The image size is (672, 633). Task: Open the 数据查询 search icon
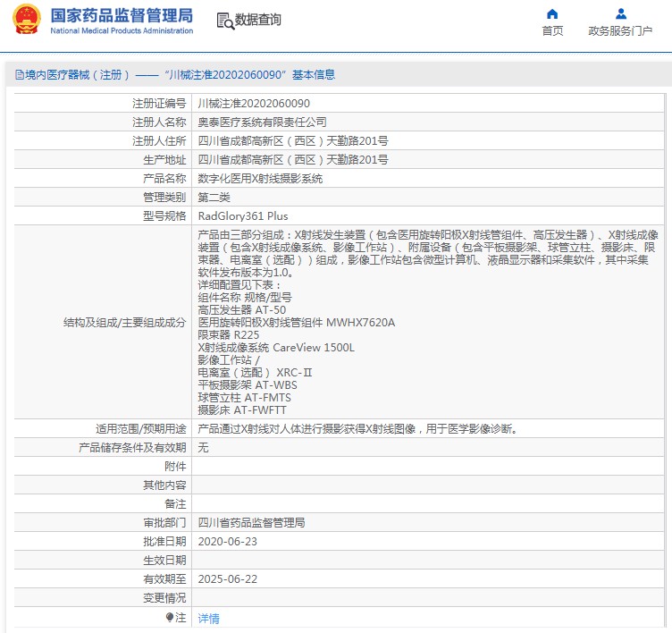tap(225, 21)
